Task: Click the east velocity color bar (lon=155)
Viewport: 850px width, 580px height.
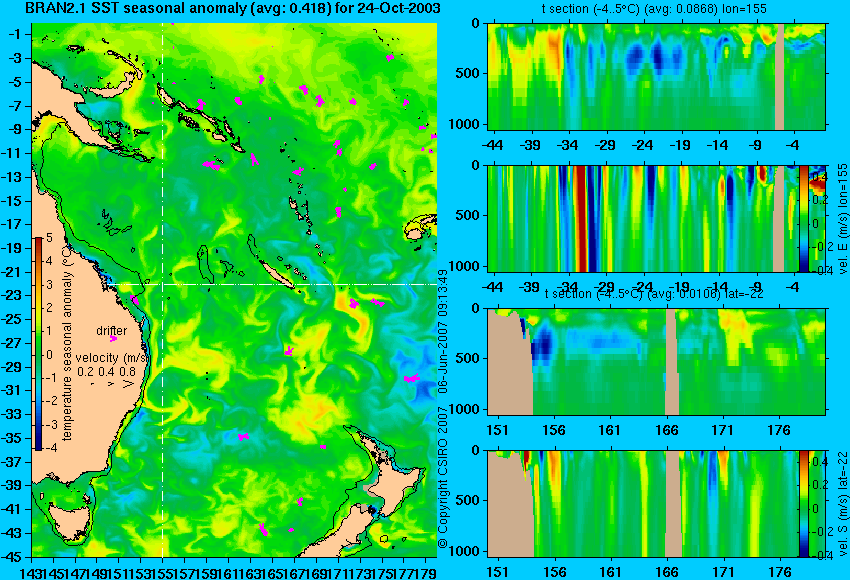Action: 803,218
